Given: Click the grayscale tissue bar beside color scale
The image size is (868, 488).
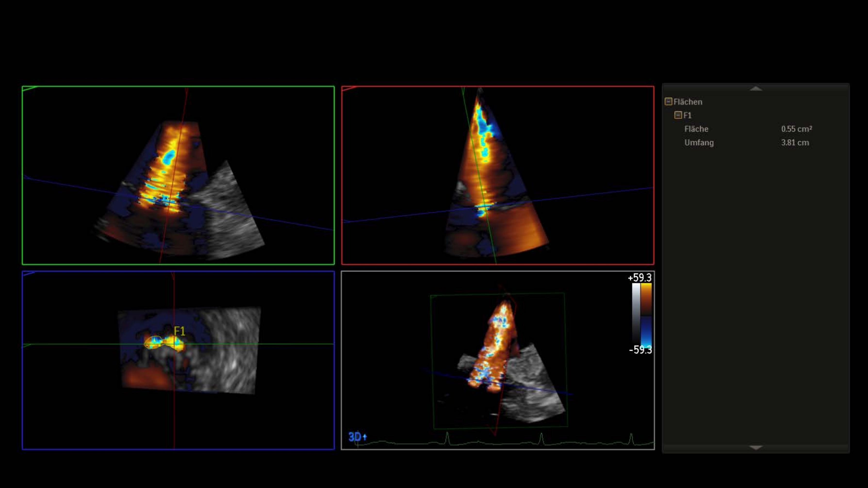Looking at the screenshot, I should [636, 314].
